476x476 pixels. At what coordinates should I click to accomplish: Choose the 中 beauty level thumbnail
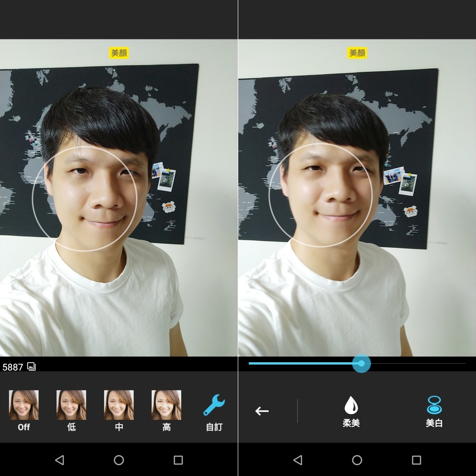119,405
